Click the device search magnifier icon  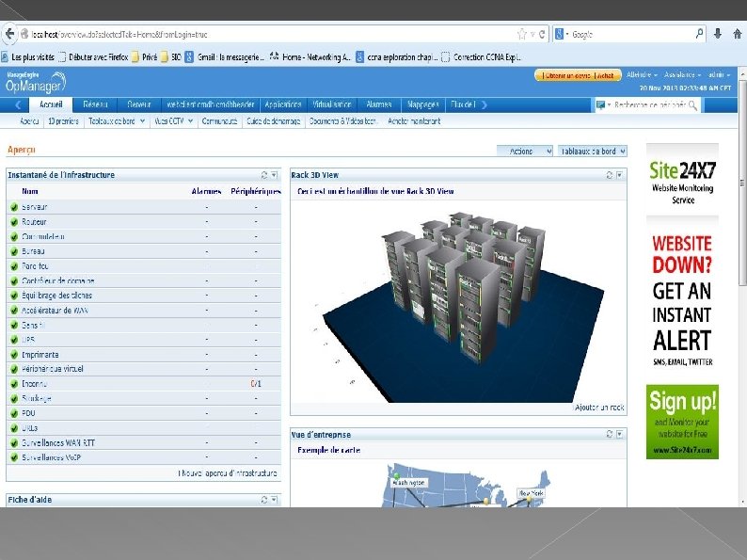692,104
